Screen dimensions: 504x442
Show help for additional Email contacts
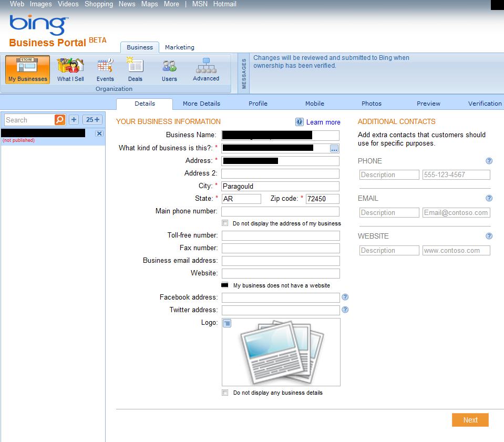pyautogui.click(x=489, y=198)
